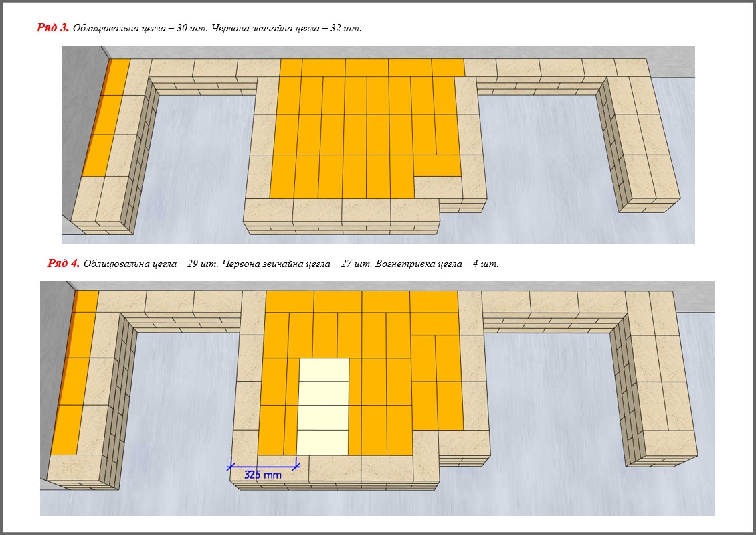Click the left end marker of the 325 mm dimension line

pos(231,465)
